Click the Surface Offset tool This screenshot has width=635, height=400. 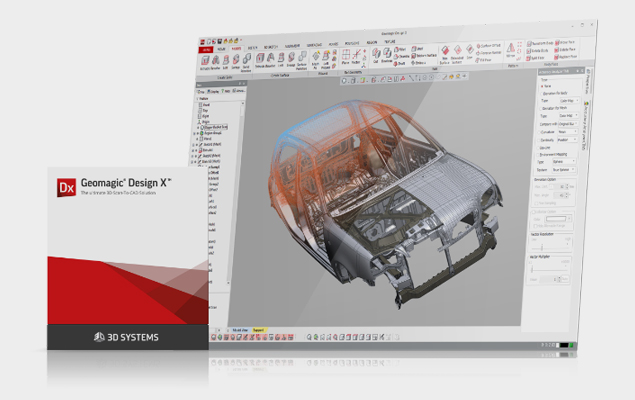point(489,46)
